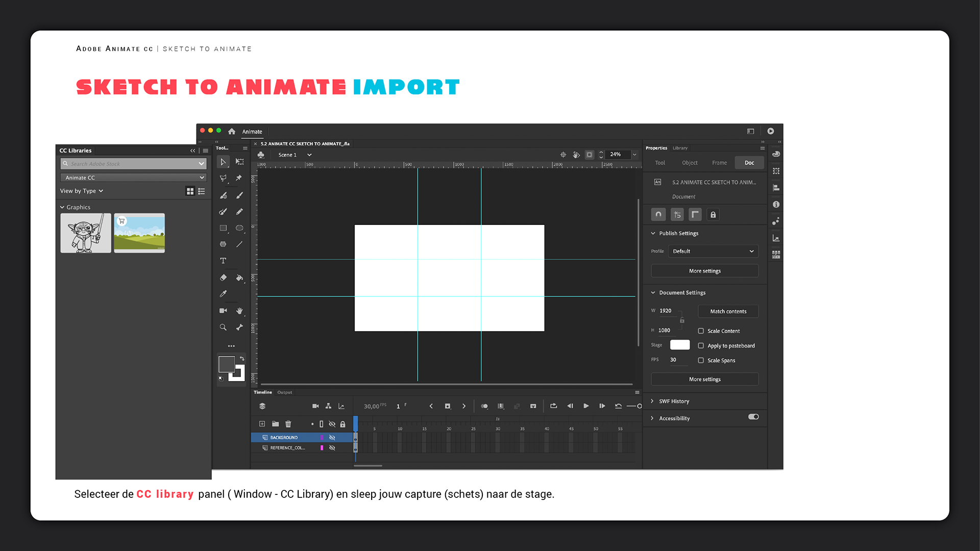Select the Rectangle tool

223,228
